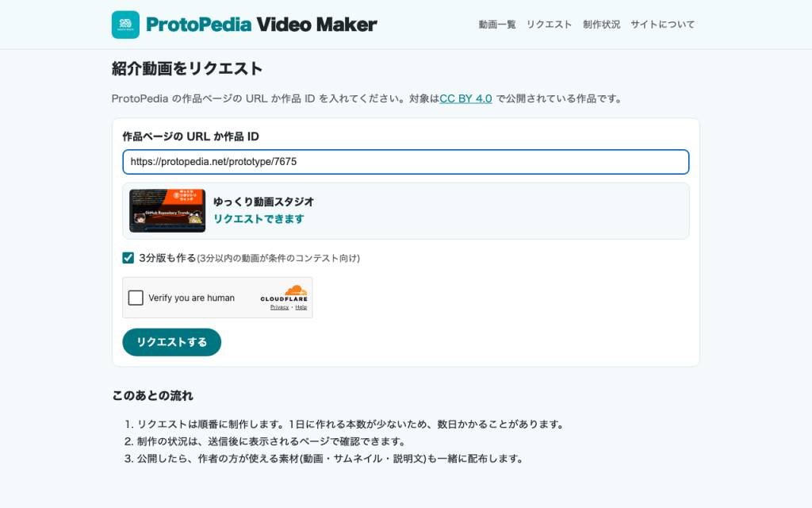Viewport: 812px width, 508px height.
Task: Click the ProtoPedia teal logo icon
Action: [x=125, y=25]
